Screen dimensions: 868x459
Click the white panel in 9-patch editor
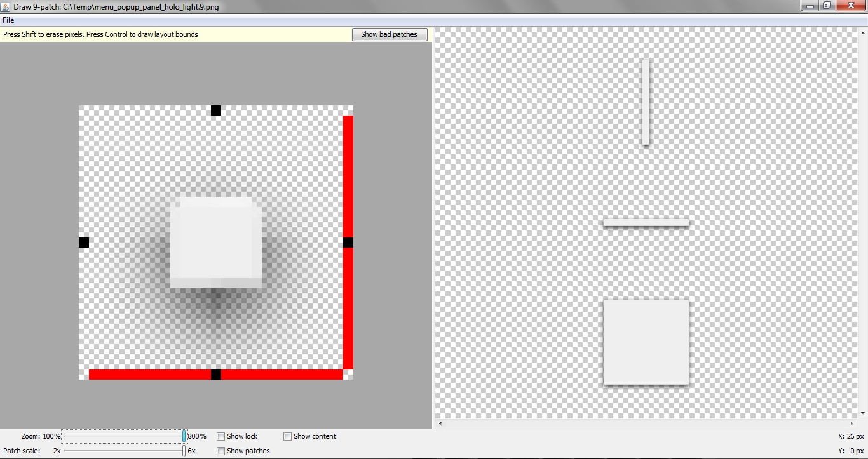click(216, 243)
